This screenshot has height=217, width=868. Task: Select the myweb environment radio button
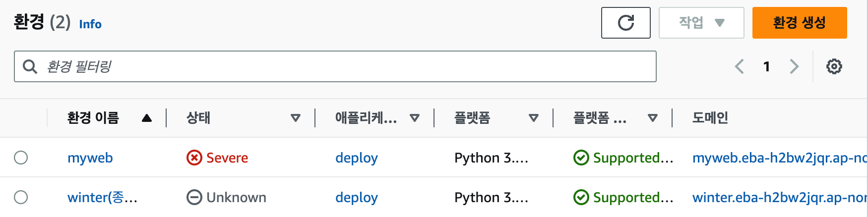[x=21, y=158]
